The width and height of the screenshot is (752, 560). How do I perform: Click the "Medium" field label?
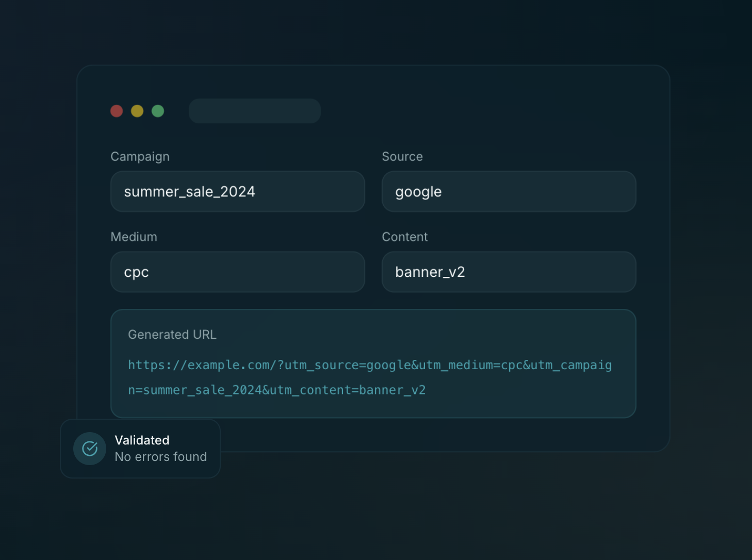[x=134, y=237]
